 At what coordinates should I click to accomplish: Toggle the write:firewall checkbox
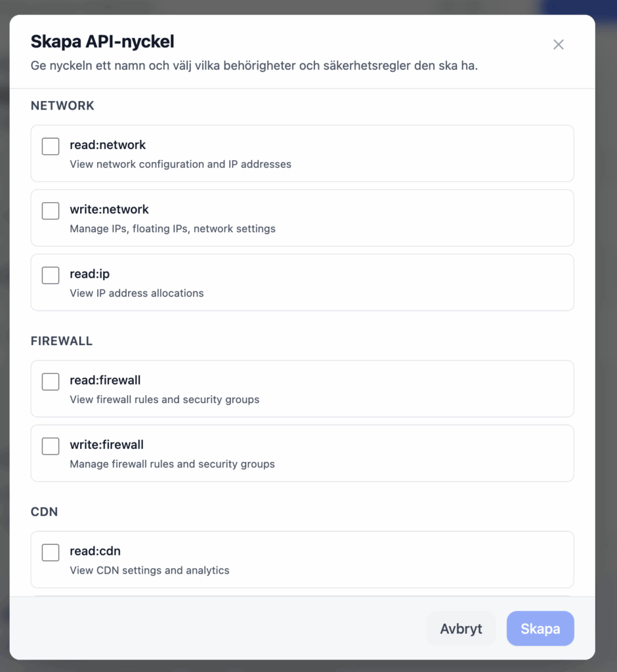pos(51,446)
